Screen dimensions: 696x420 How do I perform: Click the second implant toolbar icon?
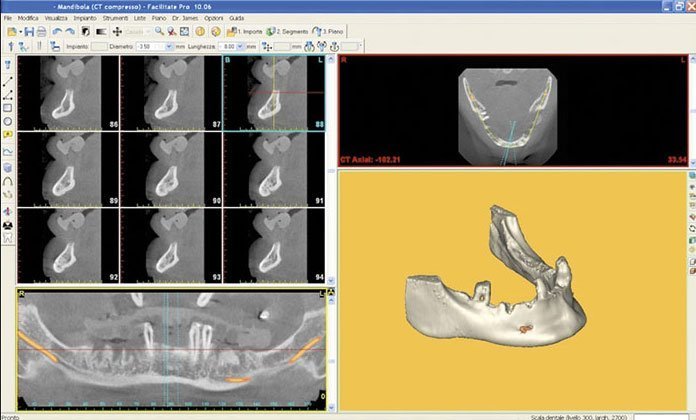click(24, 46)
